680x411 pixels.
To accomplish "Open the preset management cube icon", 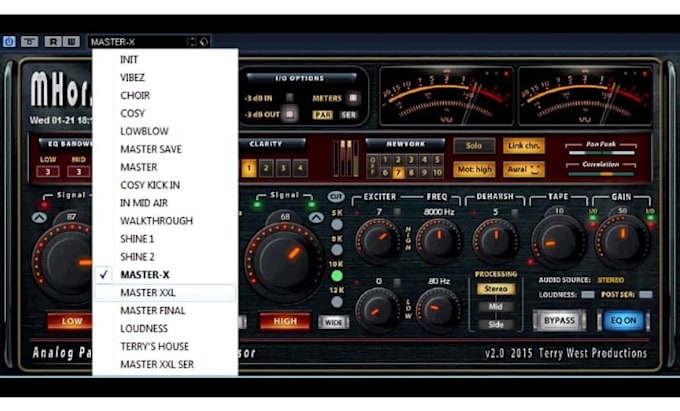I will point(204,42).
